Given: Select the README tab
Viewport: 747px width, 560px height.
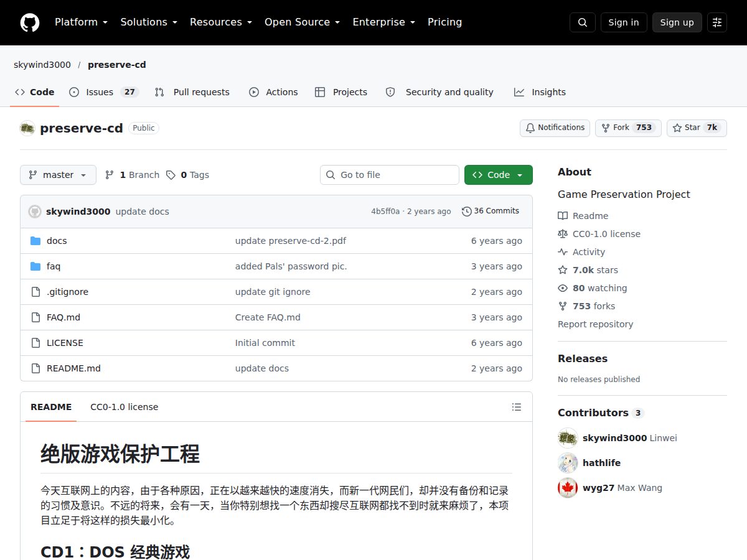Looking at the screenshot, I should pos(51,407).
